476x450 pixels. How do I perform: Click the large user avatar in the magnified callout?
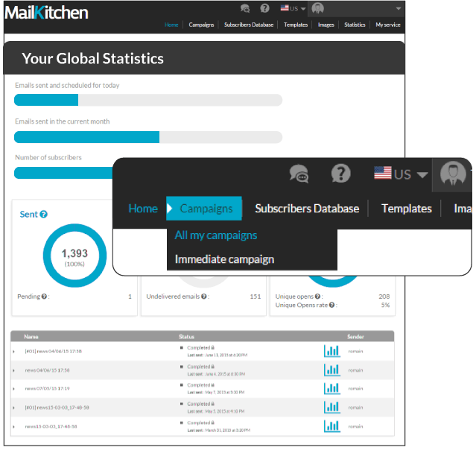tap(453, 174)
